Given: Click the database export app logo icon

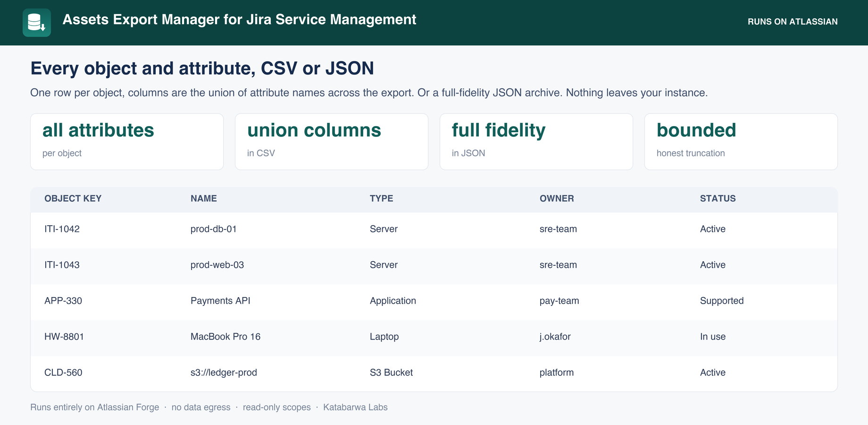Looking at the screenshot, I should click(37, 23).
